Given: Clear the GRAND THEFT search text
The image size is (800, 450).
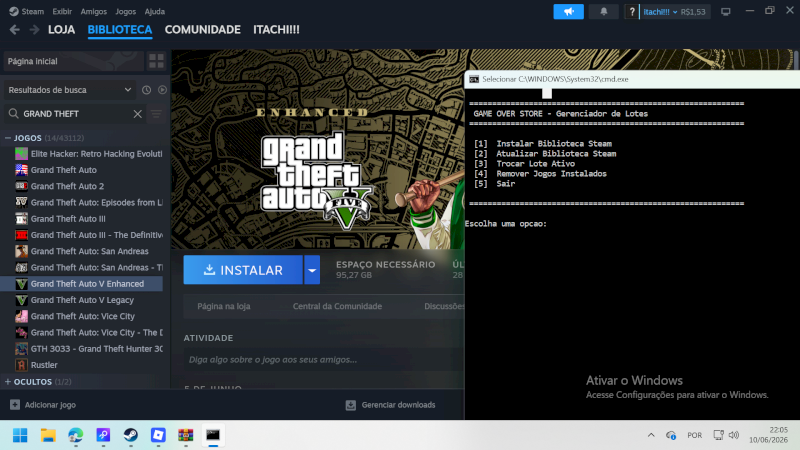Looking at the screenshot, I should (x=138, y=114).
